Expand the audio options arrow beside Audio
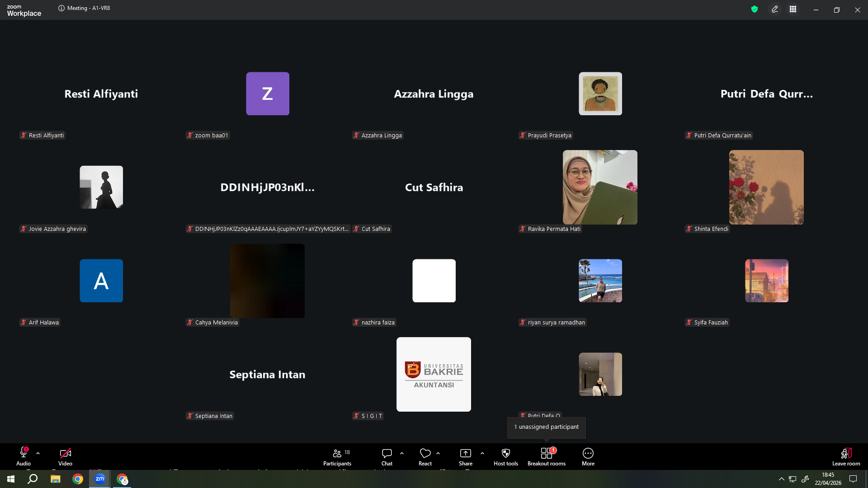This screenshot has height=488, width=868. (x=38, y=453)
